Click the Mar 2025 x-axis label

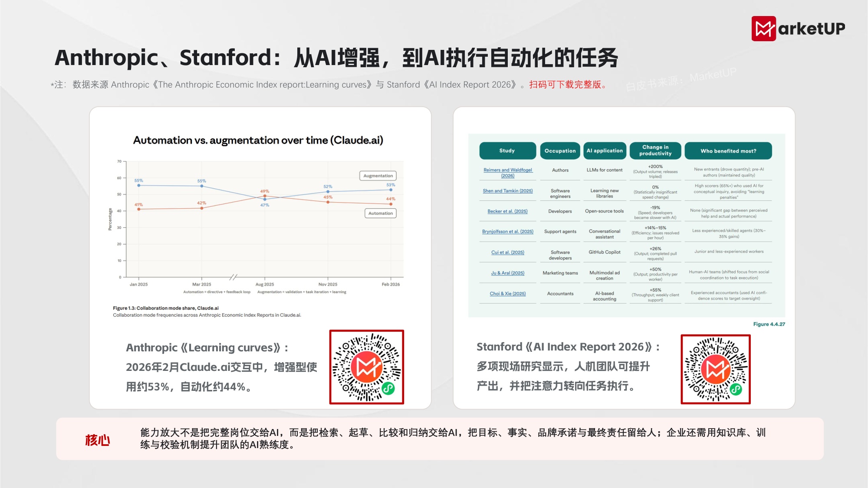tap(202, 285)
